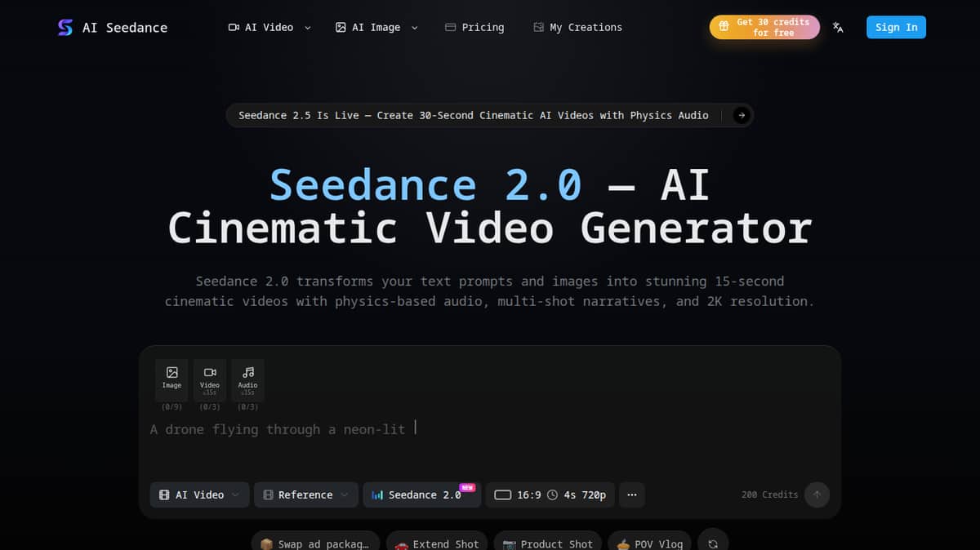Click the Sign In button
This screenshot has height=550, width=980.
tap(896, 27)
